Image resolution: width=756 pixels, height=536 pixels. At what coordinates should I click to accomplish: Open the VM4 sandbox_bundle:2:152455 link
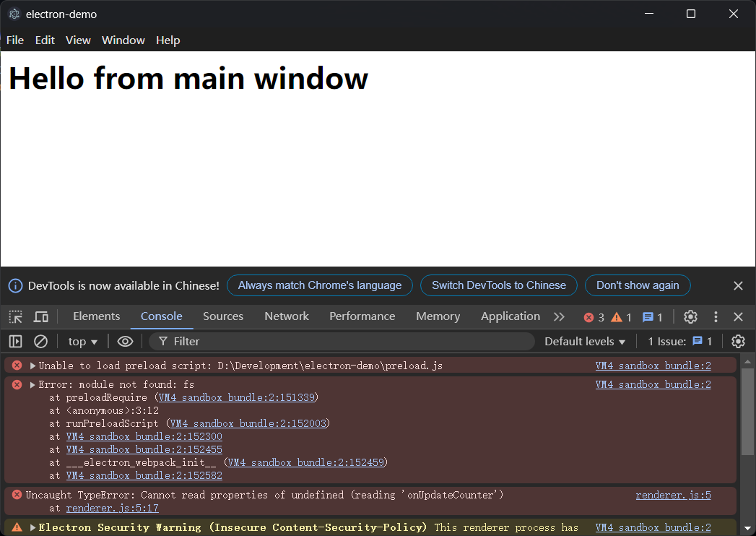click(x=144, y=449)
